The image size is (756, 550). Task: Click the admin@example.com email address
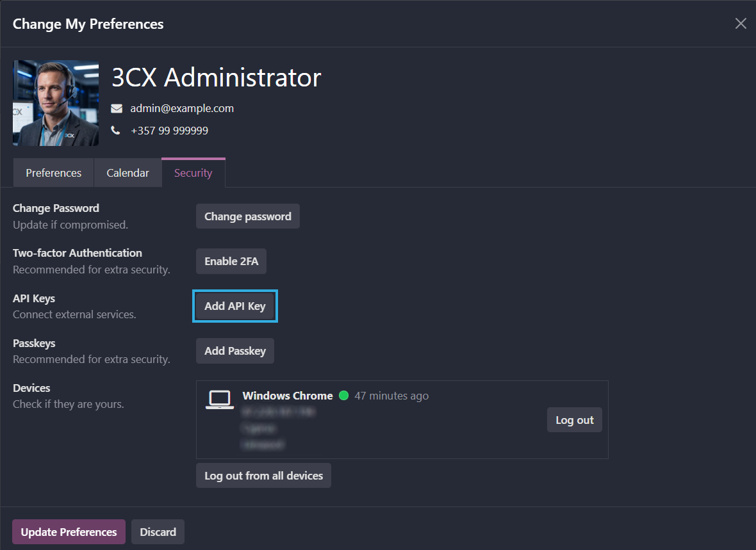point(182,108)
